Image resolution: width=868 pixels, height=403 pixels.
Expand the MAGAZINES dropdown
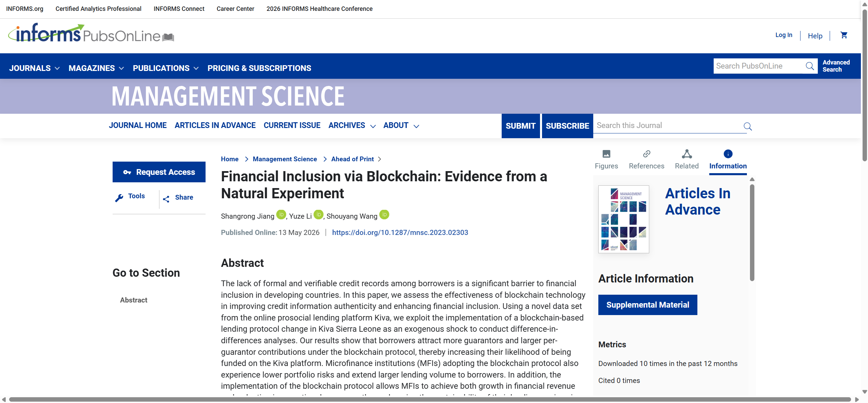tap(96, 68)
